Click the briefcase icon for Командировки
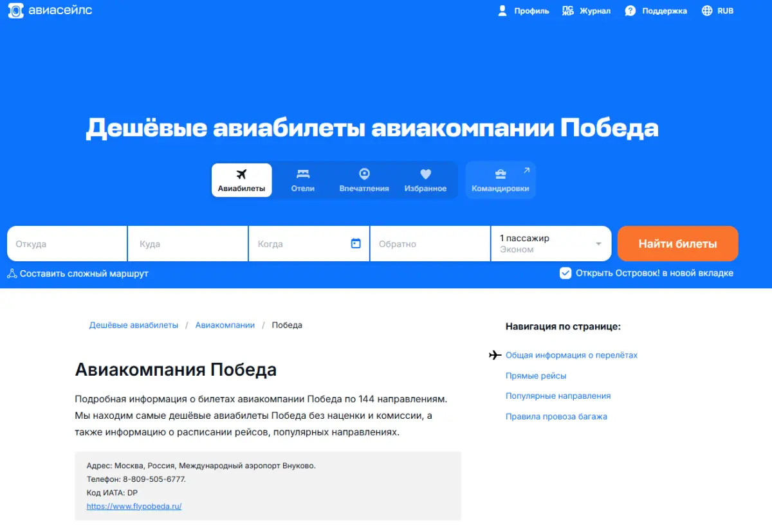The height and width of the screenshot is (532, 772). click(500, 174)
